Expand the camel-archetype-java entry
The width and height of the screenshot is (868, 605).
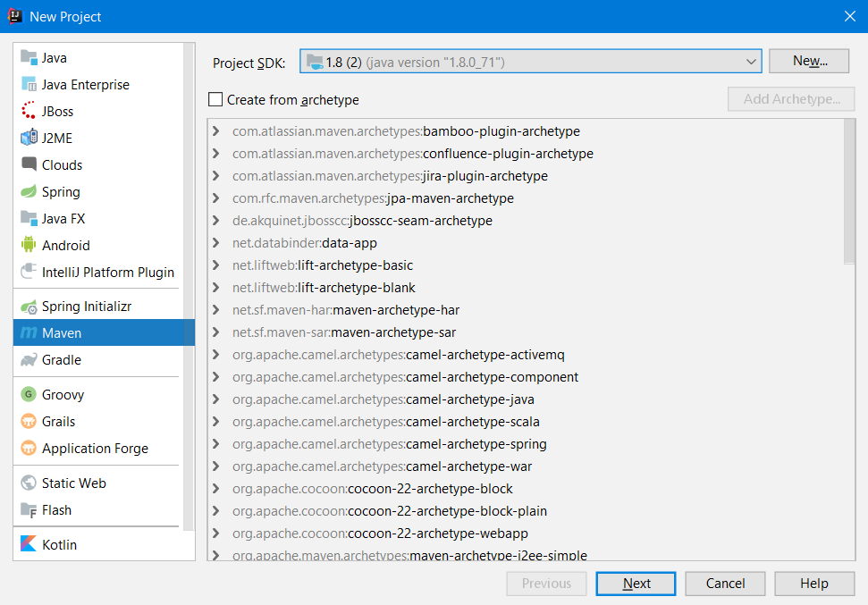tap(216, 399)
